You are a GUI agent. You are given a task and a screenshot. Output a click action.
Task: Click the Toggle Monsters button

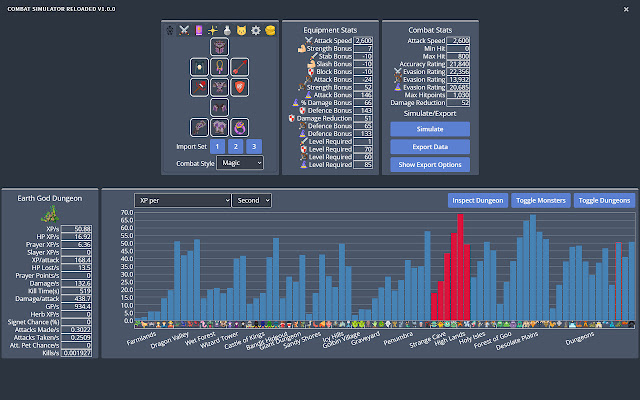tap(541, 200)
